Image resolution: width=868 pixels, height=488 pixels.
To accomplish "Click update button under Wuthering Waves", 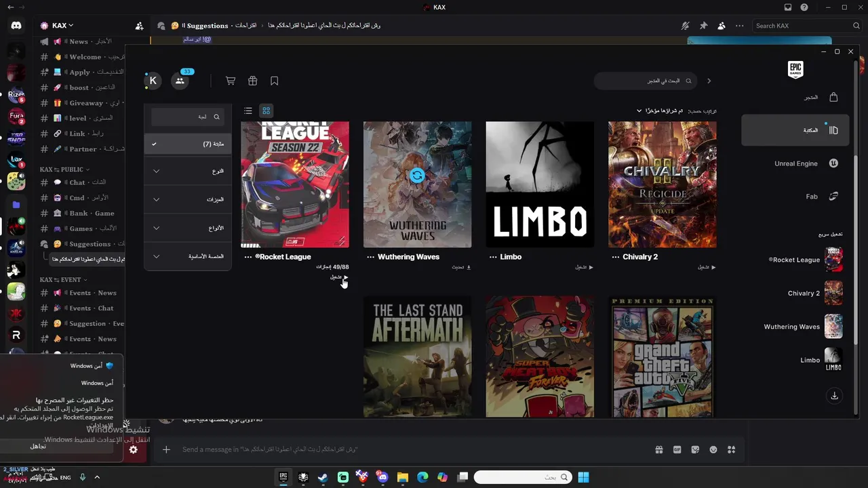I will (462, 267).
